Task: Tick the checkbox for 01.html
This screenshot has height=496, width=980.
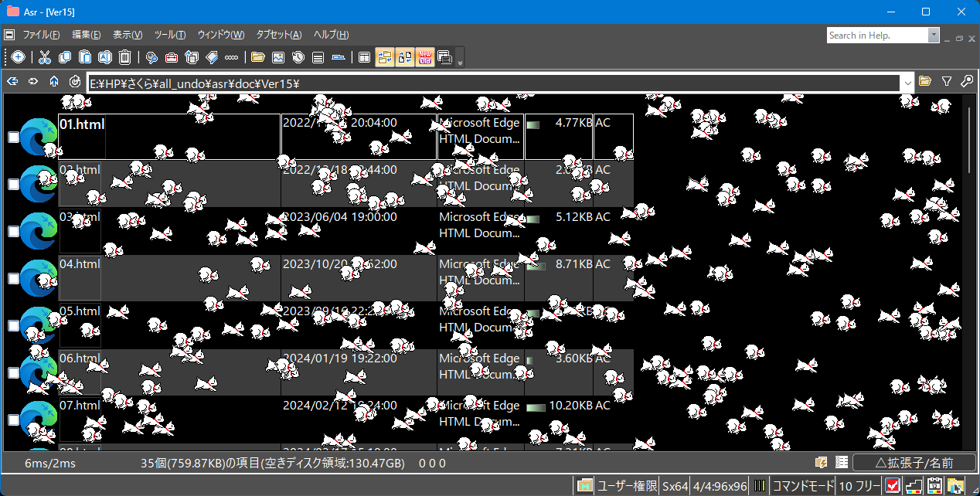Action: point(13,138)
